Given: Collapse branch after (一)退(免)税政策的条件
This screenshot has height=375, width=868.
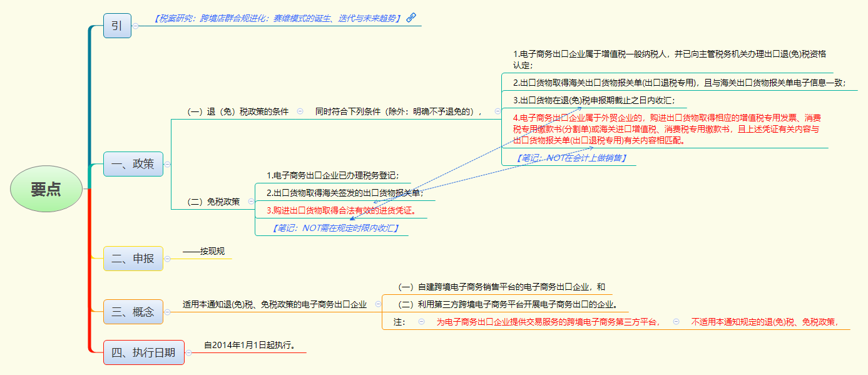Looking at the screenshot, I should click(300, 111).
